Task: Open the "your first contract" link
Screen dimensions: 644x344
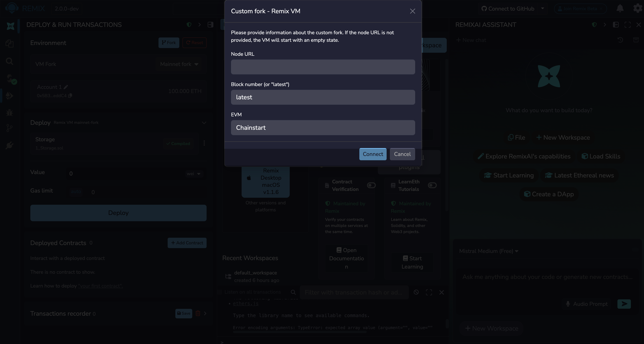Action: pos(100,286)
